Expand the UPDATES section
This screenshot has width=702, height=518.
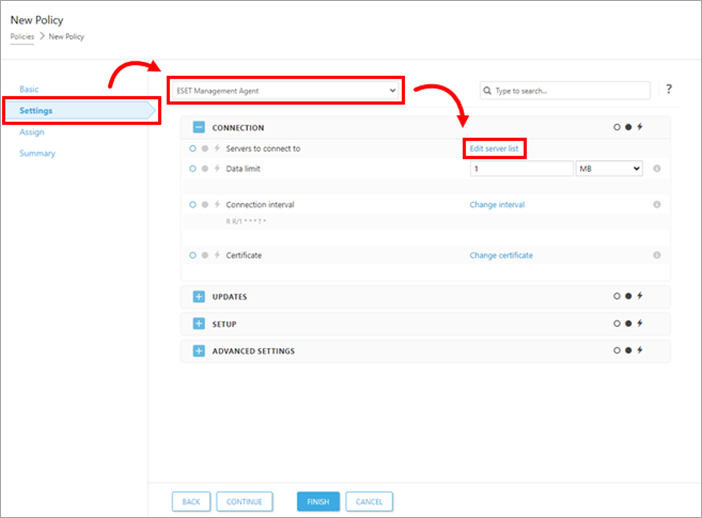199,296
